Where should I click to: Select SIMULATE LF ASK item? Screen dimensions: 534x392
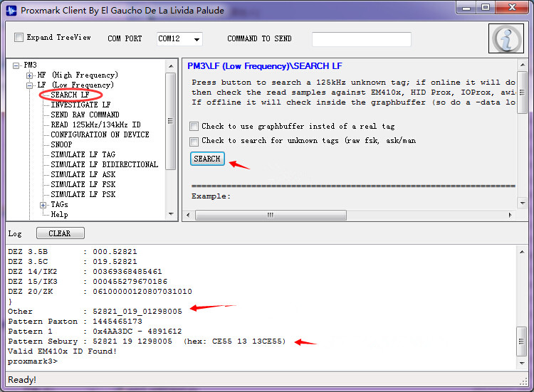(83, 174)
